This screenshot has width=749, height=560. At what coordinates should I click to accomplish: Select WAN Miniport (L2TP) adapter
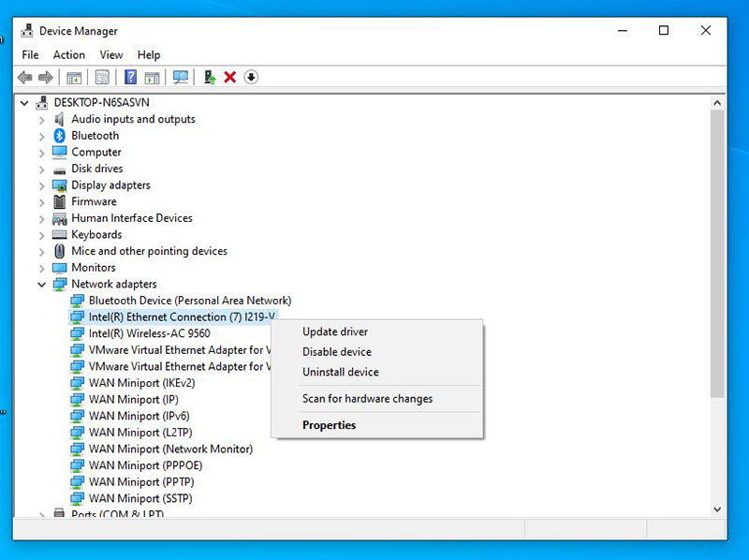click(x=140, y=433)
